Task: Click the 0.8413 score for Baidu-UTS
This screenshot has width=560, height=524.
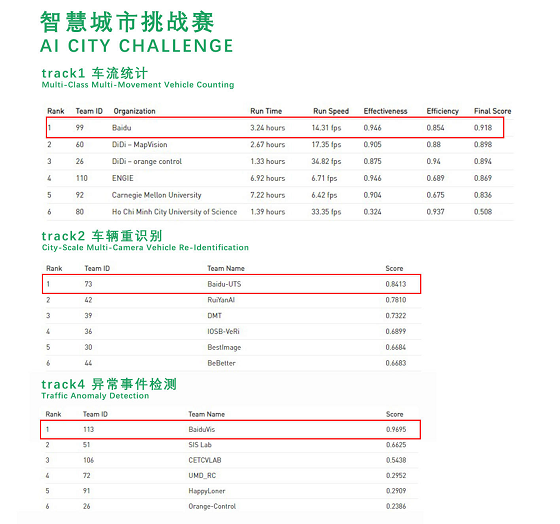Action: point(396,284)
